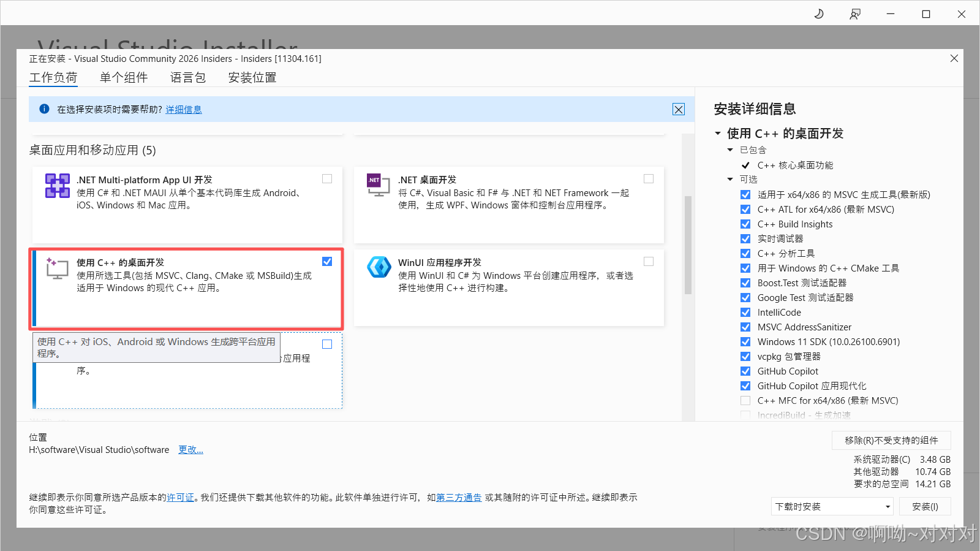
Task: Uncheck C++ ATL for x64/x86 component
Action: point(745,210)
